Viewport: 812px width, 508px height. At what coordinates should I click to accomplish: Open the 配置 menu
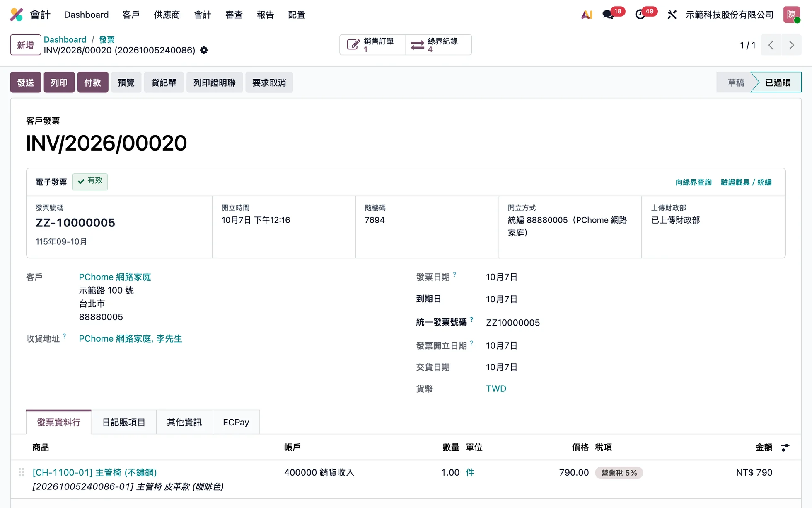(297, 15)
